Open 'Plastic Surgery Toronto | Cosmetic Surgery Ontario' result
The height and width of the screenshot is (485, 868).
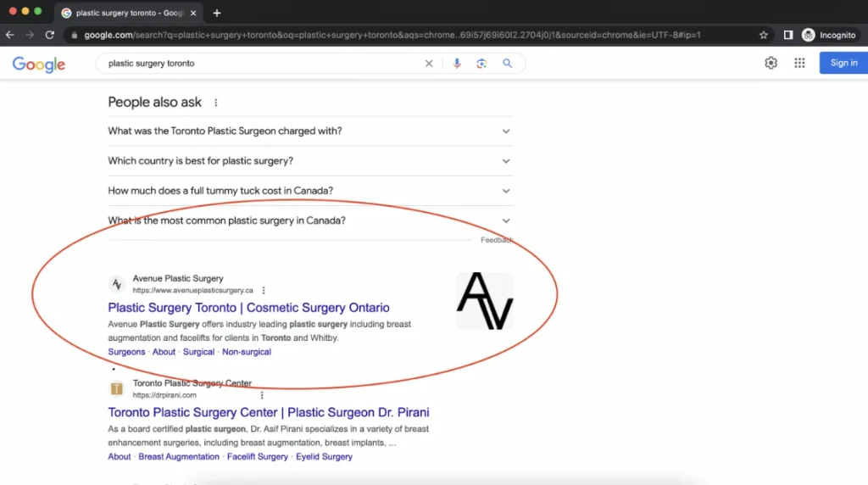tap(248, 308)
